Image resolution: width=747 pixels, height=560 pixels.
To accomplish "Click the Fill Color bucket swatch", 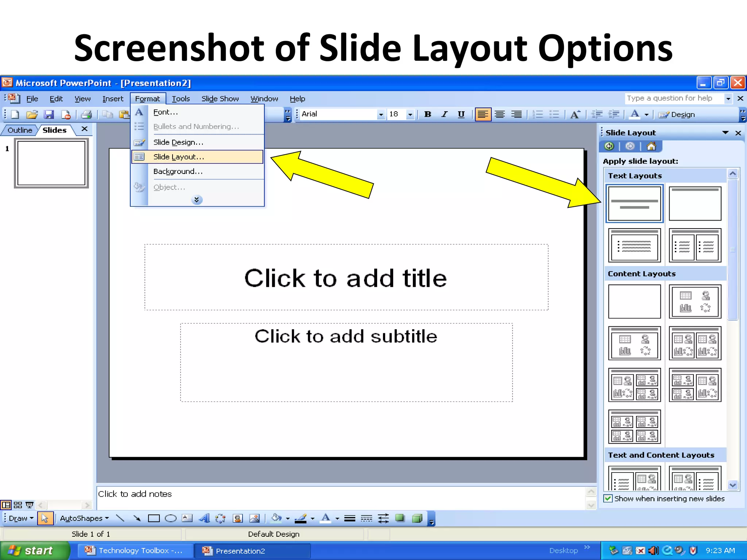I will coord(277,518).
